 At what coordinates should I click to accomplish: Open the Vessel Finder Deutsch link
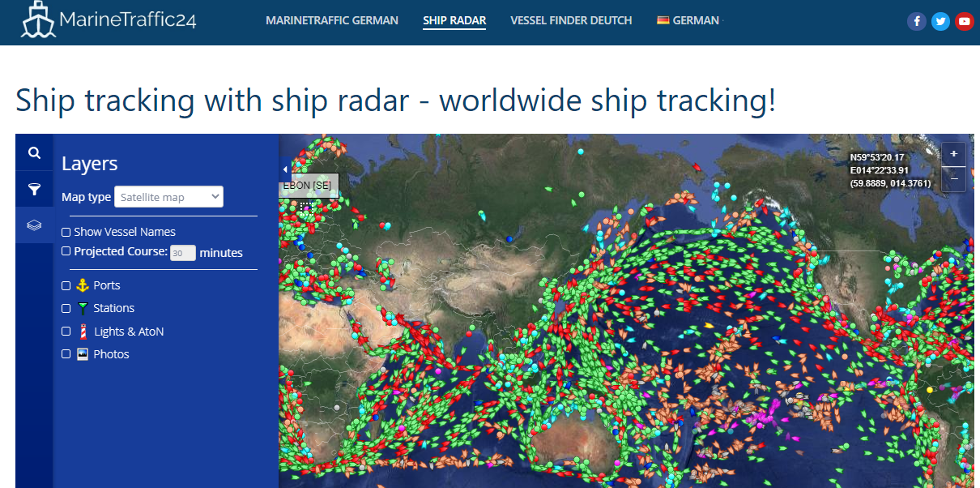click(x=571, y=20)
